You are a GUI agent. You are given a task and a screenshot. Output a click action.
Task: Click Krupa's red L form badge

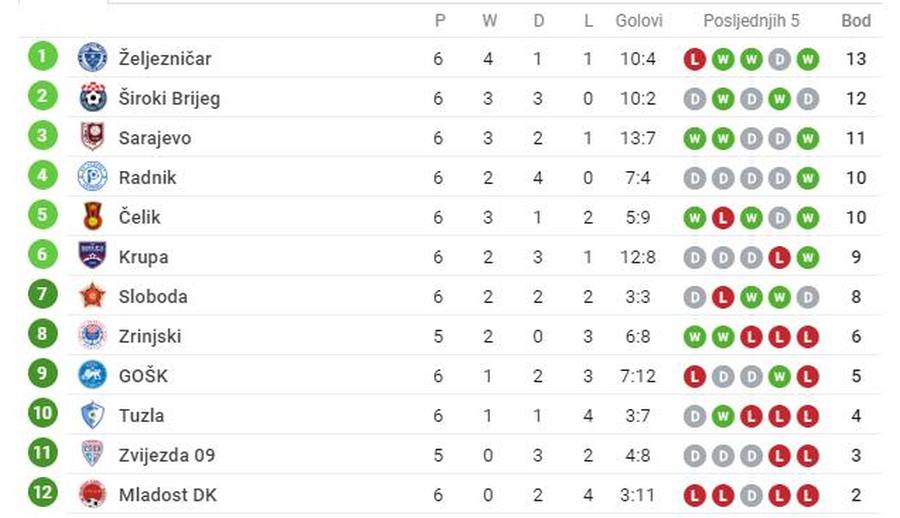click(780, 257)
